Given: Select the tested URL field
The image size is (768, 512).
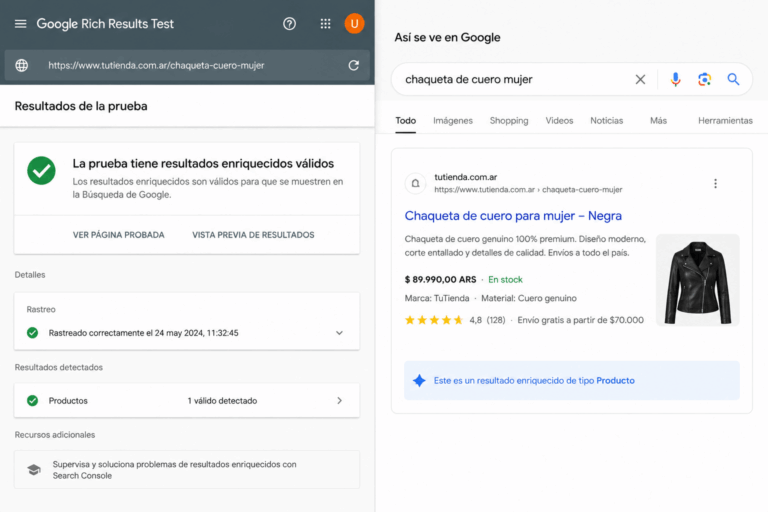Looking at the screenshot, I should tap(189, 65).
